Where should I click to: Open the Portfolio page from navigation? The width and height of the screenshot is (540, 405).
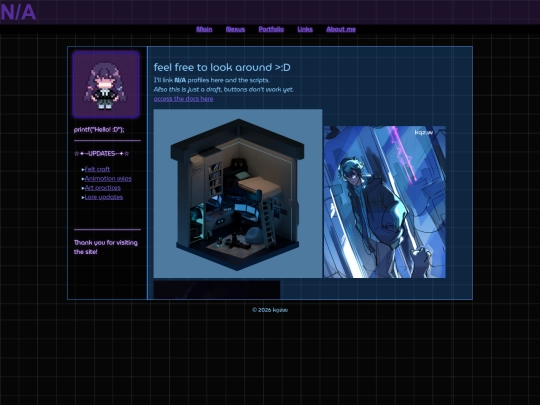(x=271, y=29)
